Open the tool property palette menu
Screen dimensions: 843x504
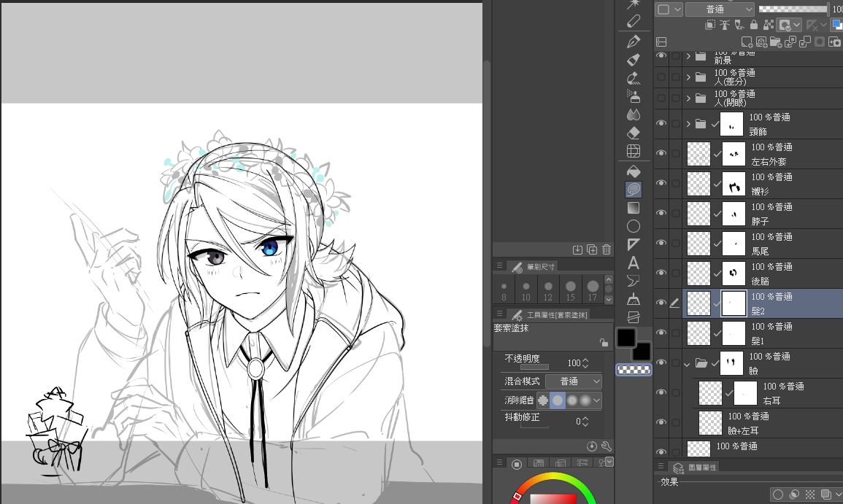499,313
